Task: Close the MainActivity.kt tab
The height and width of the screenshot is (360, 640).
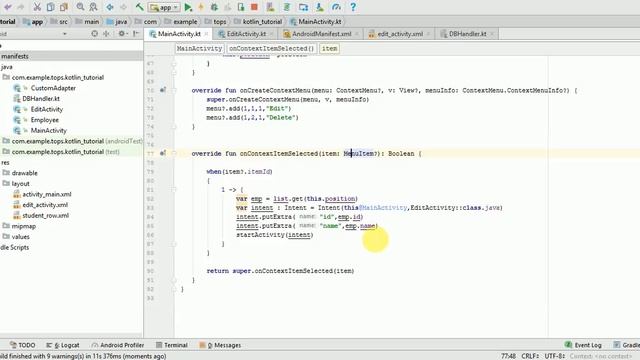Action: click(x=207, y=34)
